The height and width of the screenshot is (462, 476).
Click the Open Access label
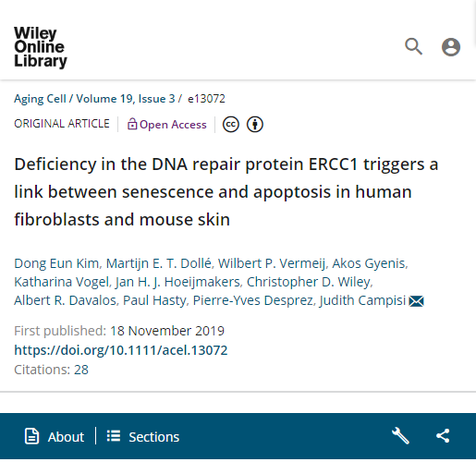click(166, 125)
